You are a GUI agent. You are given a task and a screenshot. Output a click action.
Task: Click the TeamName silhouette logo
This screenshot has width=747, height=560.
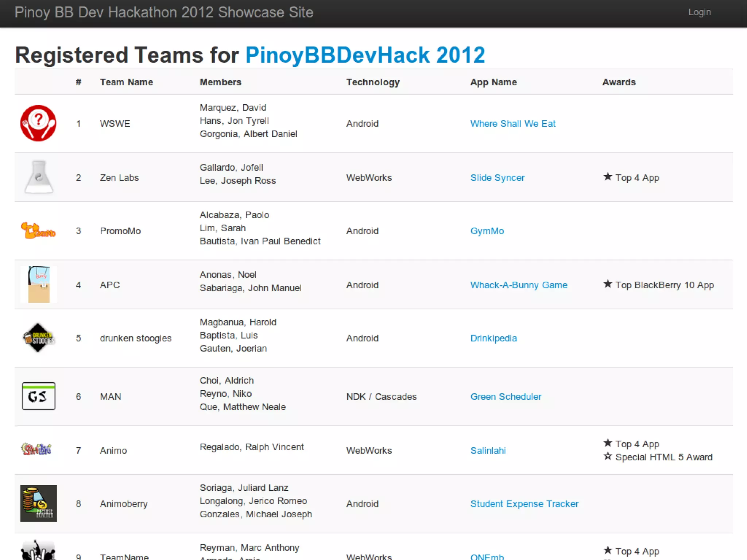[x=38, y=551]
